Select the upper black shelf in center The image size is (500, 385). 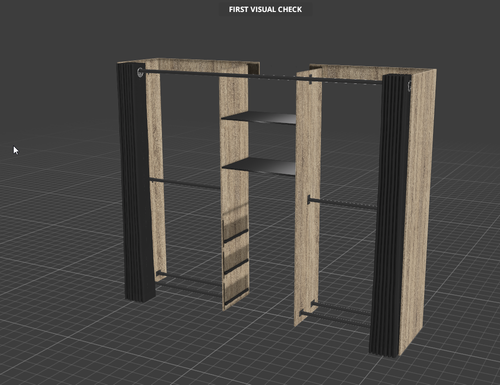click(x=259, y=118)
